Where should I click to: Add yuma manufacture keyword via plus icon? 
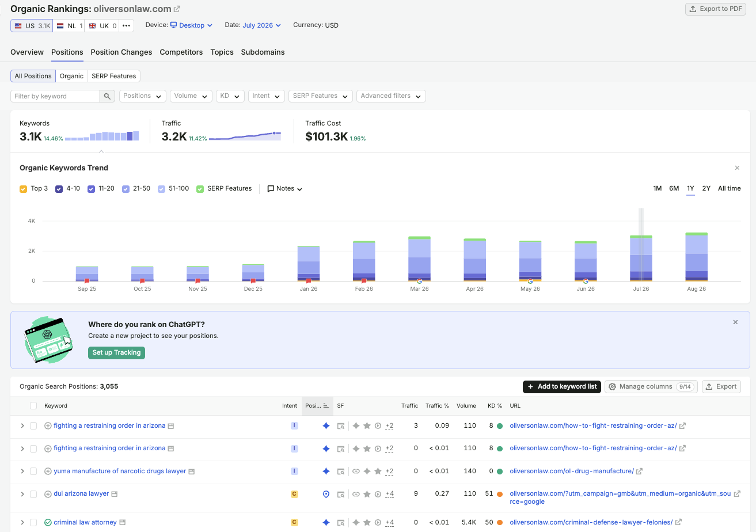(x=48, y=471)
